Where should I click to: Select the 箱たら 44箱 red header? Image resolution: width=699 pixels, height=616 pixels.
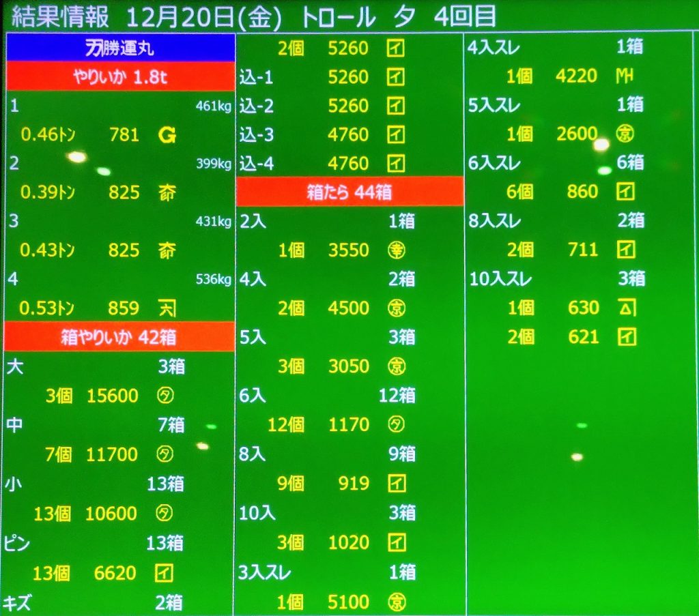(x=349, y=192)
